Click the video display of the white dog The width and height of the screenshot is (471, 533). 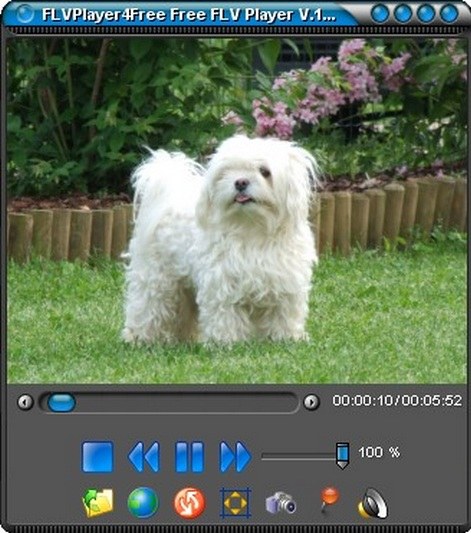pyautogui.click(x=237, y=210)
